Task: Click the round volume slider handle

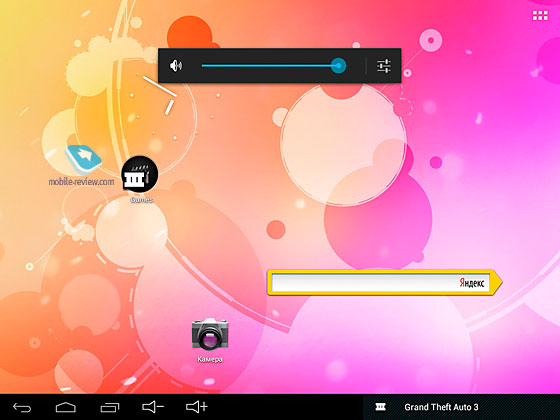Action: pyautogui.click(x=338, y=66)
